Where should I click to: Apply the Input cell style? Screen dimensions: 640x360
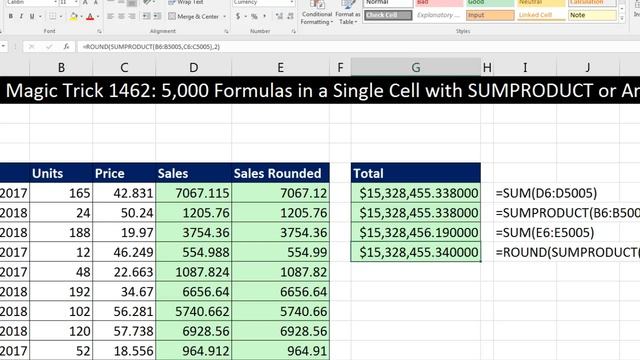click(x=490, y=16)
